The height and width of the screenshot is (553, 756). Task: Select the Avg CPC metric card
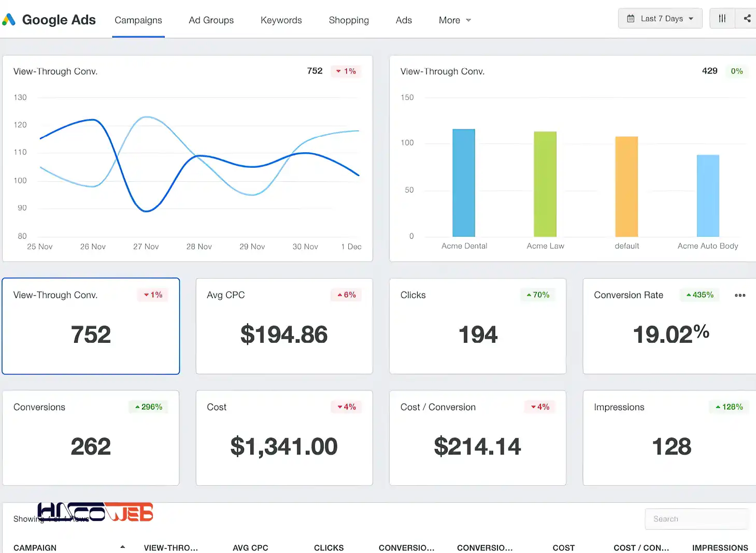pos(284,326)
